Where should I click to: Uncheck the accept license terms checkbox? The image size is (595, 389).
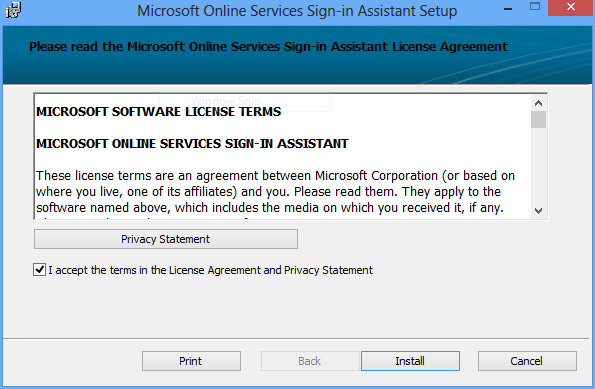(x=39, y=270)
